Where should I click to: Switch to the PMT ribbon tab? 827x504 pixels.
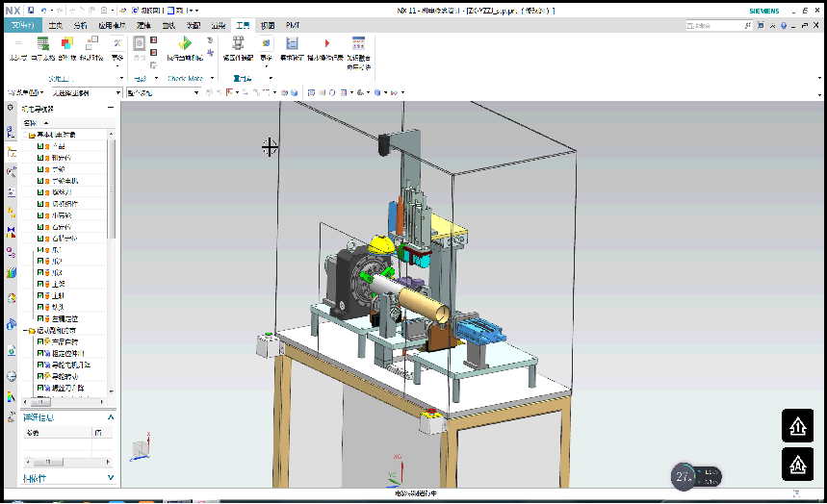293,25
